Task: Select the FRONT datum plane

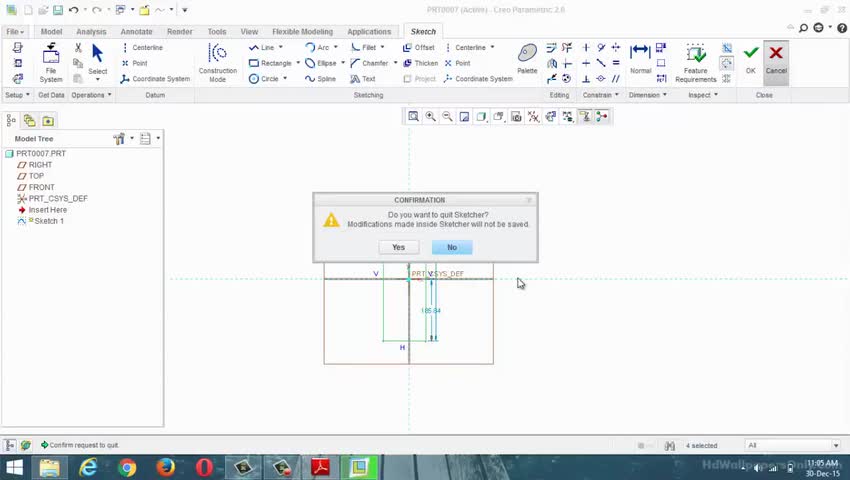Action: (41, 187)
